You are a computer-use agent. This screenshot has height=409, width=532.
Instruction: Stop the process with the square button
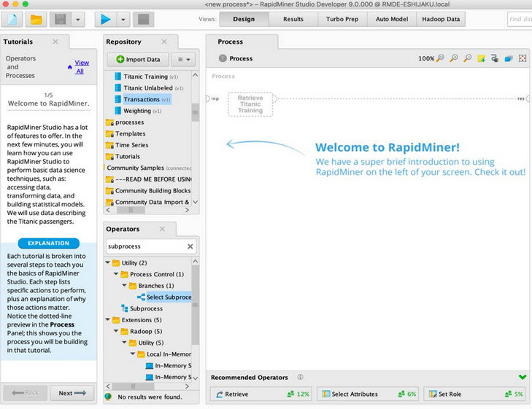pos(143,19)
